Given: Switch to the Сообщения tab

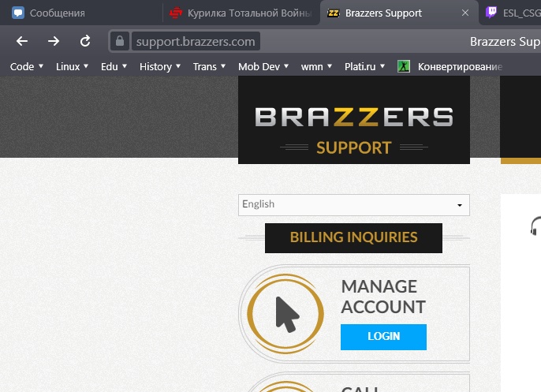Looking at the screenshot, I should coord(81,13).
